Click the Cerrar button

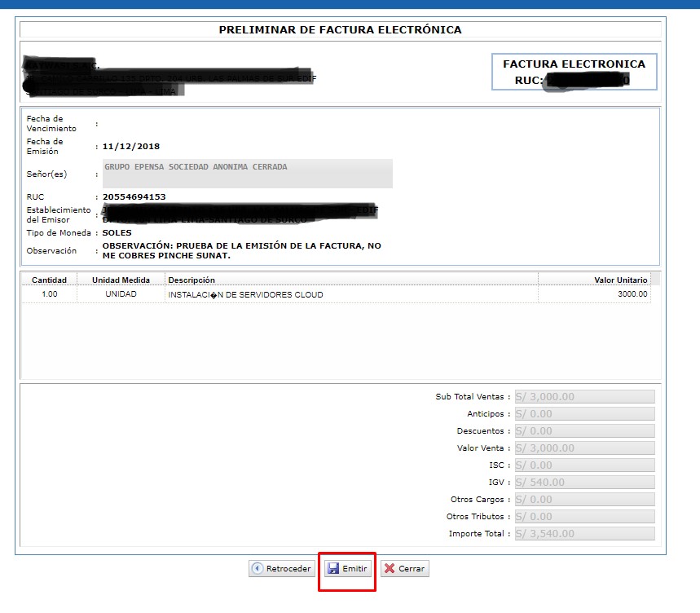[404, 568]
